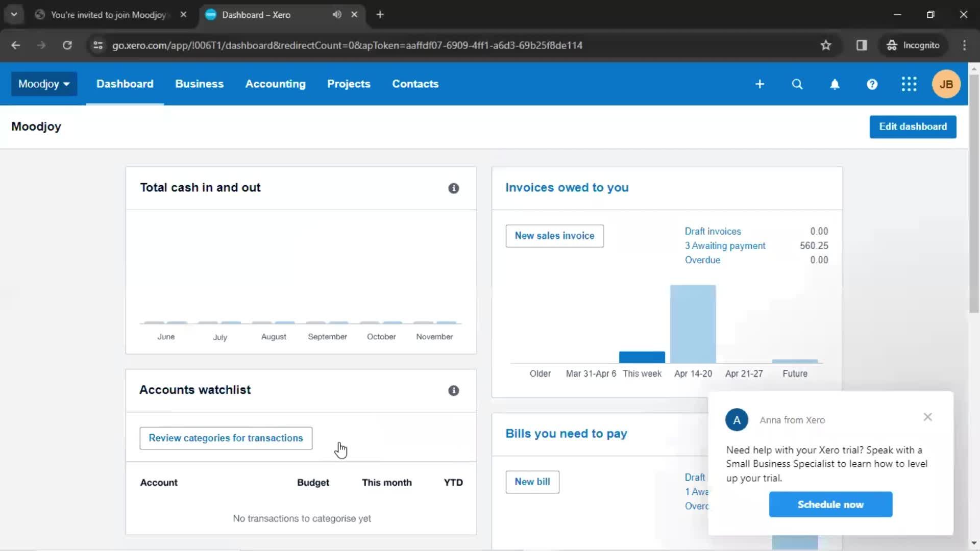Screen dimensions: 980x551
Task: Click the Schedule now button
Action: coord(830,505)
